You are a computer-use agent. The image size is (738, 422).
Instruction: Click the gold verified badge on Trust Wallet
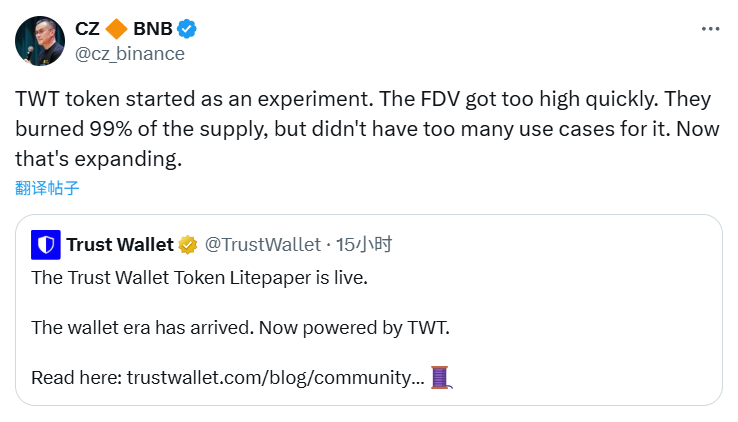click(188, 244)
